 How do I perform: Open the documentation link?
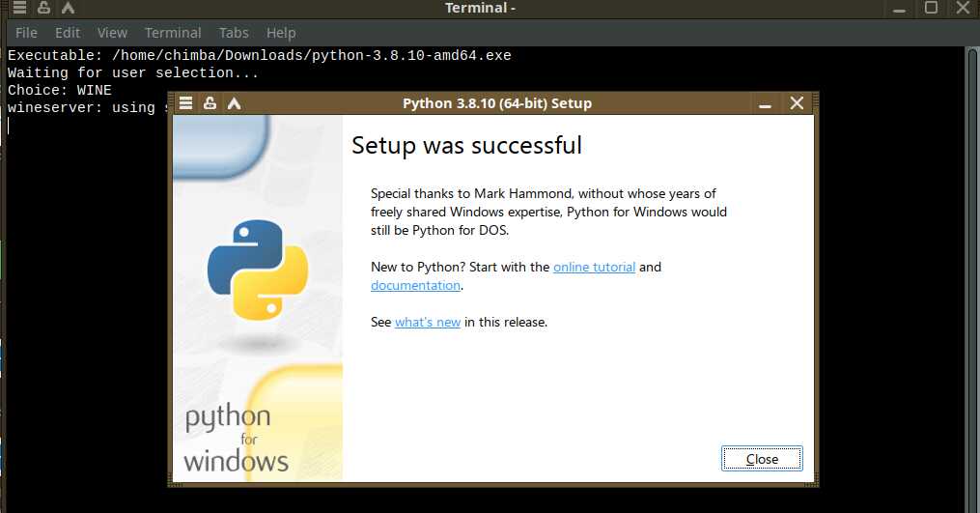415,285
